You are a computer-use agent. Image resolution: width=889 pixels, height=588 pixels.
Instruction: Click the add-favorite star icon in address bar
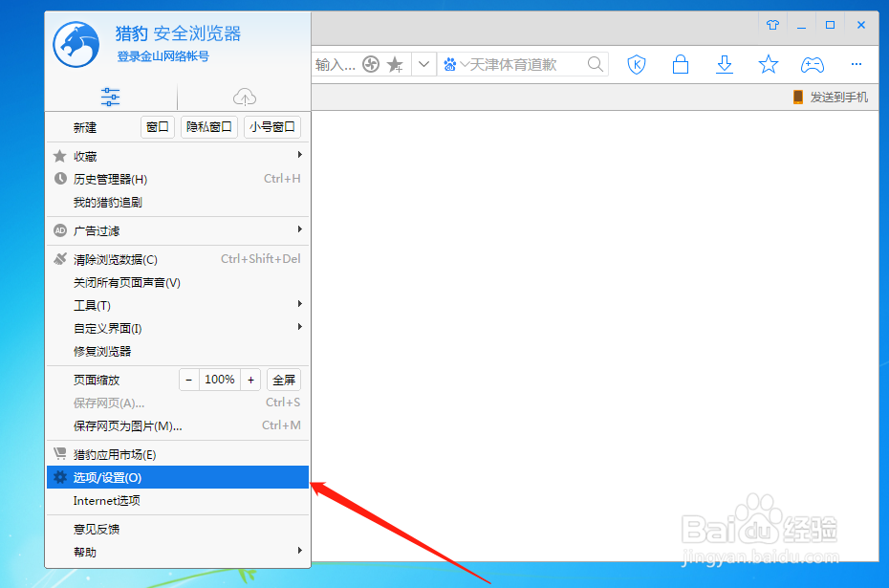click(395, 65)
